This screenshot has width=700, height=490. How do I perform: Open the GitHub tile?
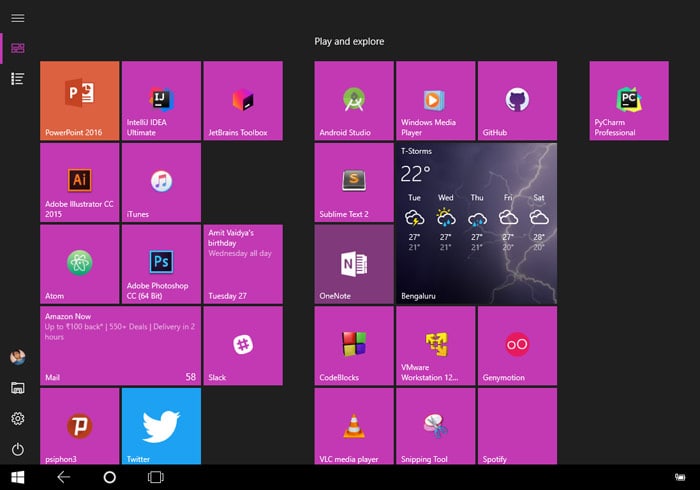coord(517,101)
